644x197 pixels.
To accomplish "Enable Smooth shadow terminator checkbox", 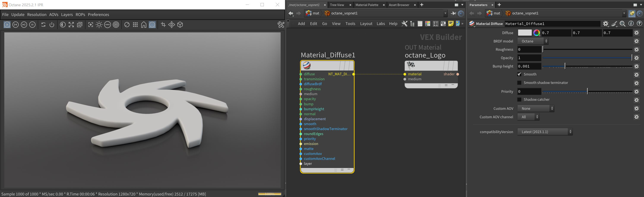I will (x=519, y=83).
